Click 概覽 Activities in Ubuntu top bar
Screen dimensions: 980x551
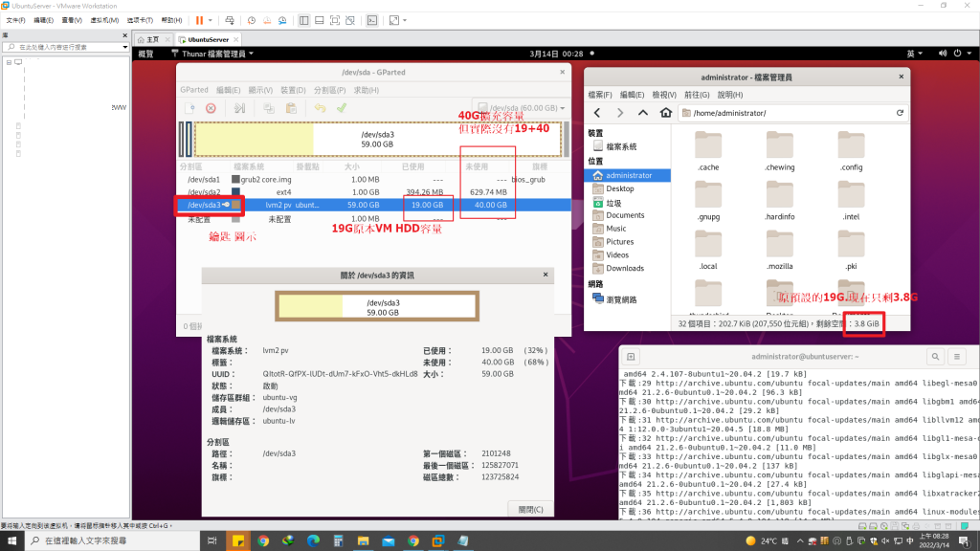[145, 54]
